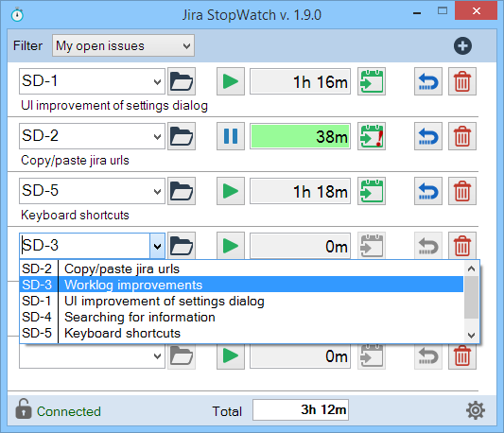Screen dimensions: 504x433
Task: Delete the SD-5 row
Action: coord(462,191)
